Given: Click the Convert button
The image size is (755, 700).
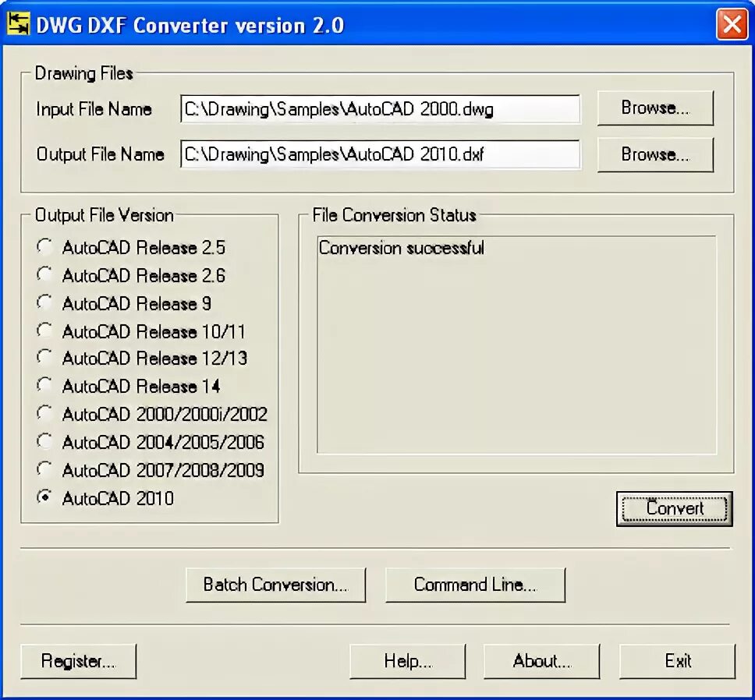Looking at the screenshot, I should coord(675,508).
